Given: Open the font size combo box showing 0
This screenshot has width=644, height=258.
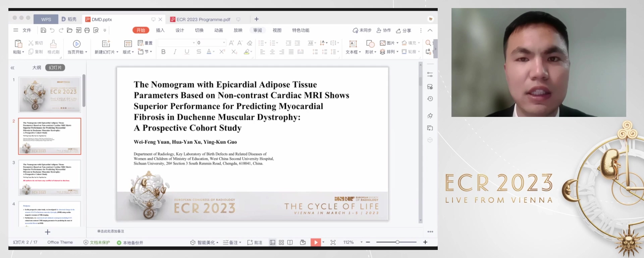Looking at the screenshot, I should pos(211,43).
